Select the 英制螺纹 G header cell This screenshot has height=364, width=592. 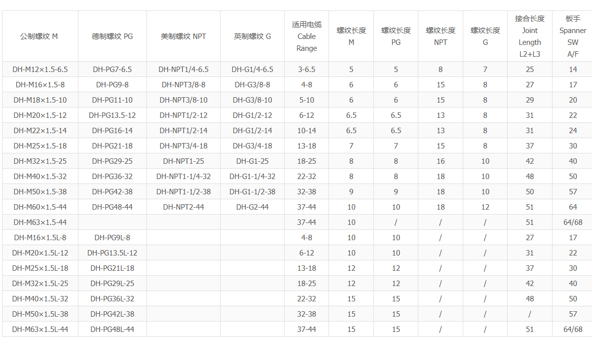[x=252, y=36]
